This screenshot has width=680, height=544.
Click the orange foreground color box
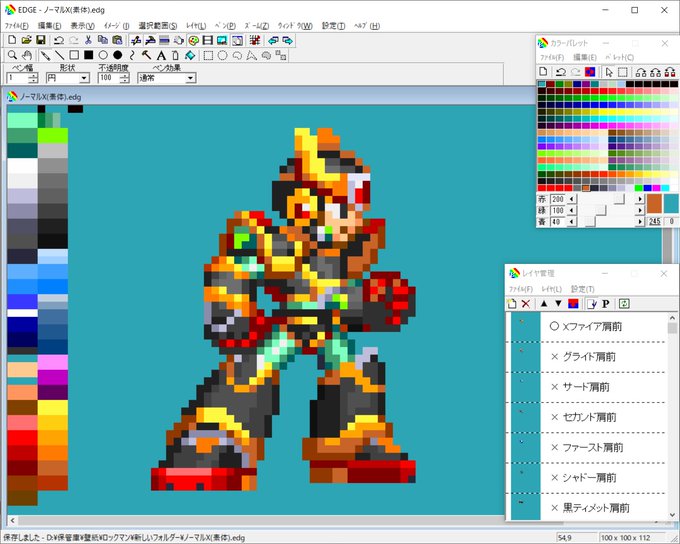(654, 204)
